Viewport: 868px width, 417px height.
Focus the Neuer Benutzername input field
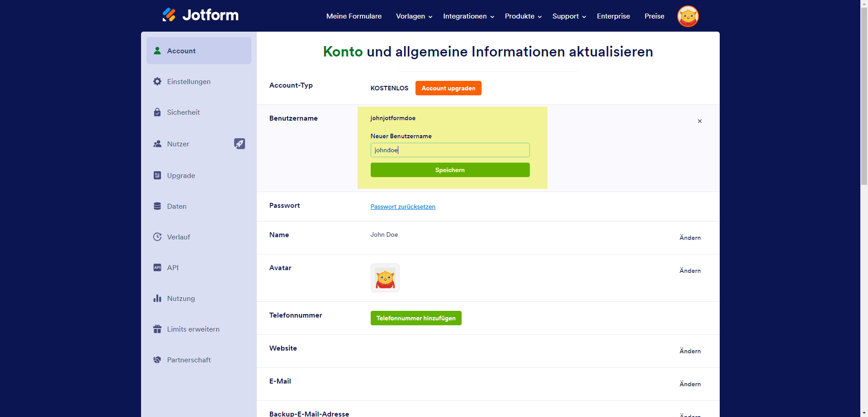pyautogui.click(x=450, y=150)
